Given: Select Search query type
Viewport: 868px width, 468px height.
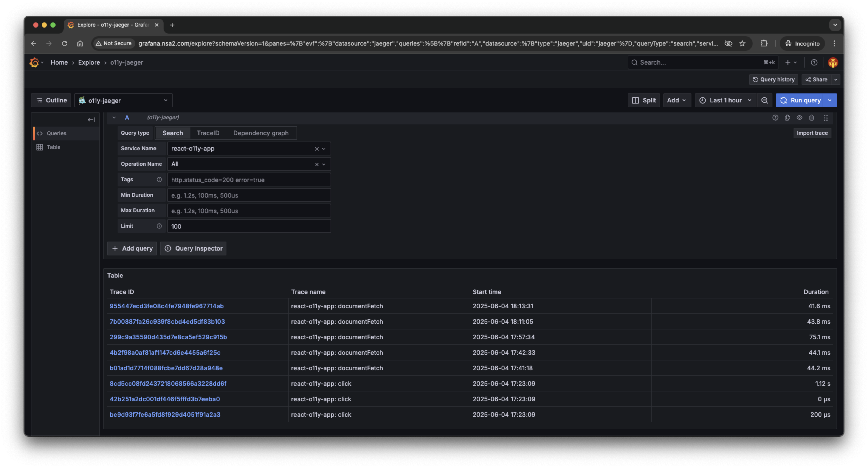Looking at the screenshot, I should point(172,133).
